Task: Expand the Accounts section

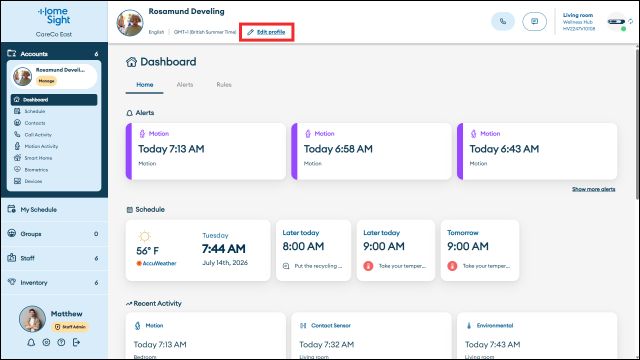Action: (x=54, y=53)
